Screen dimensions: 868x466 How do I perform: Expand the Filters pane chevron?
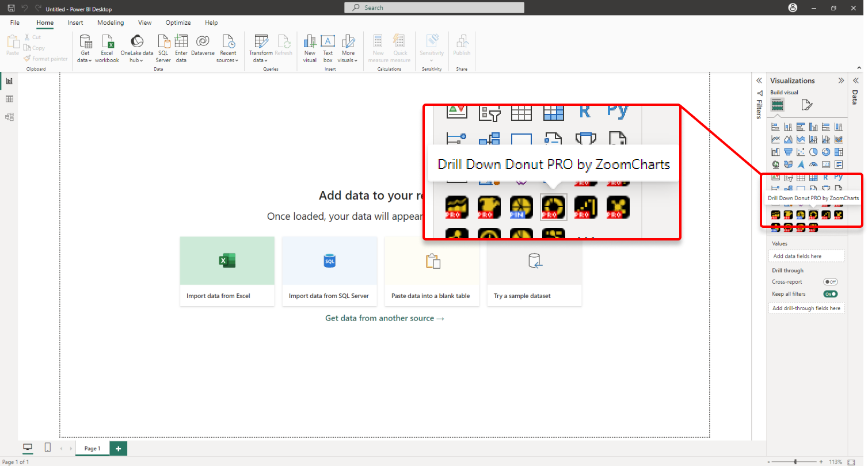click(759, 81)
